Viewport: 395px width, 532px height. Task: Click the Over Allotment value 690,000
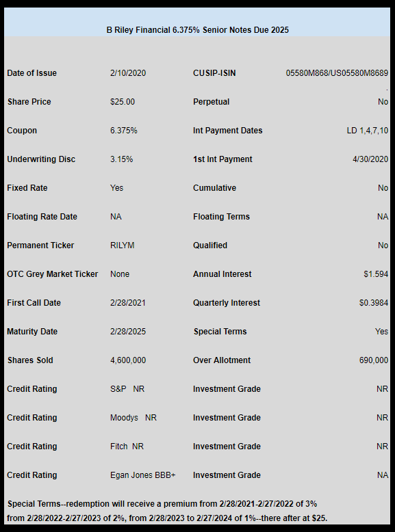click(x=374, y=360)
